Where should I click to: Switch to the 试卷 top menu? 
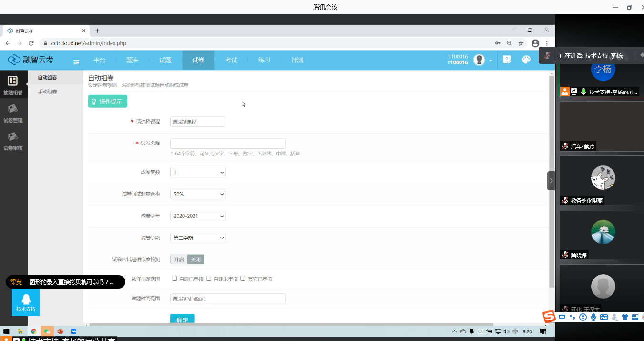pos(198,60)
